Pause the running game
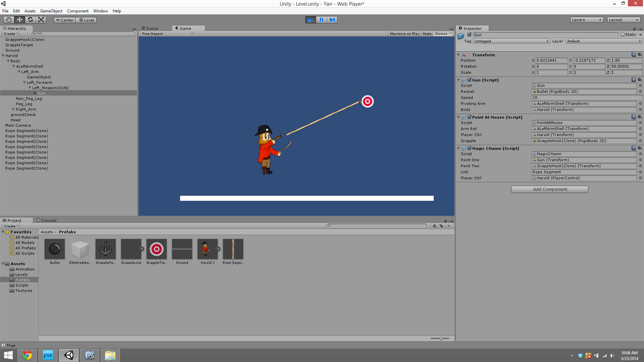Image resolution: width=644 pixels, height=362 pixels. (321, 20)
